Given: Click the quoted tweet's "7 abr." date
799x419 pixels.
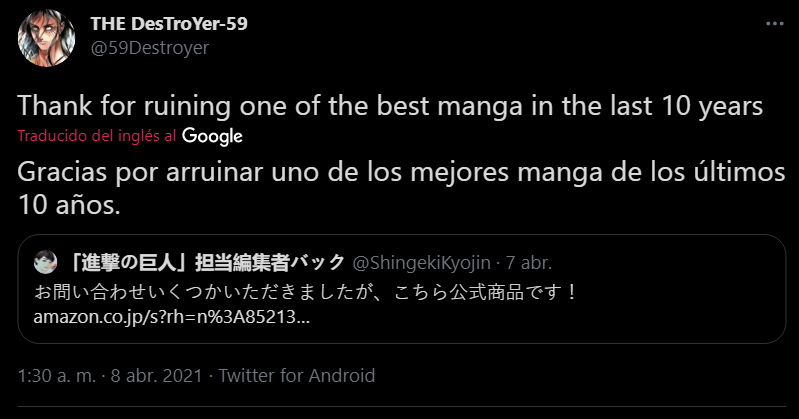Looking at the screenshot, I should (x=530, y=263).
